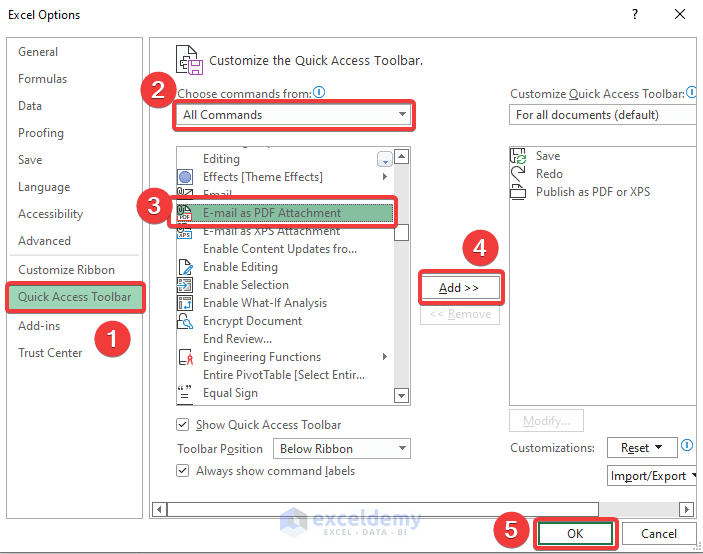Click the Encrypt Document lock icon
The image size is (703, 554).
tap(185, 321)
